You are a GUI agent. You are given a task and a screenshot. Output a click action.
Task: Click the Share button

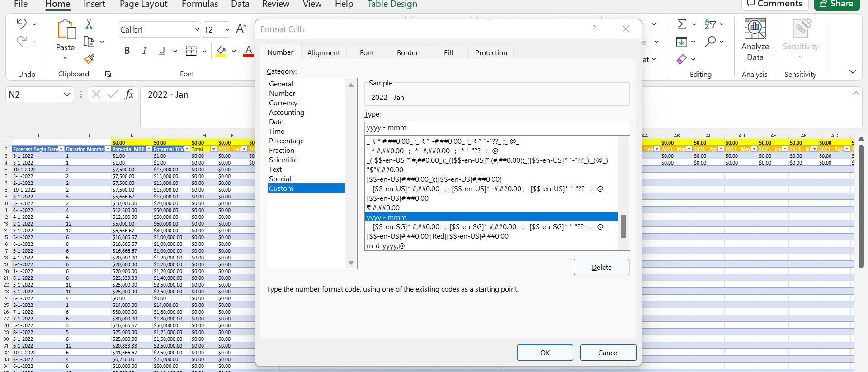coord(837,4)
